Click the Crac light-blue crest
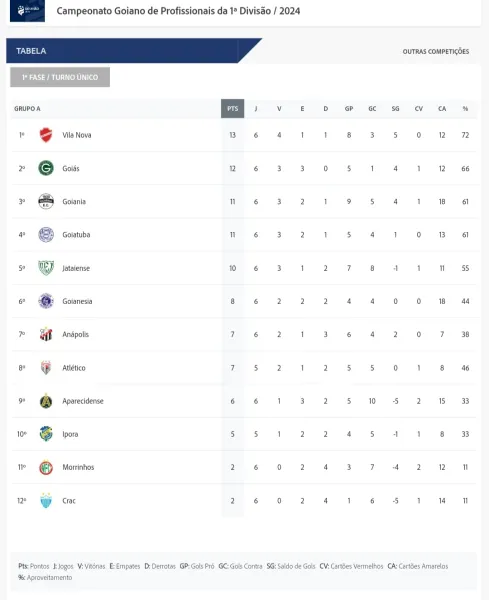 [46, 501]
